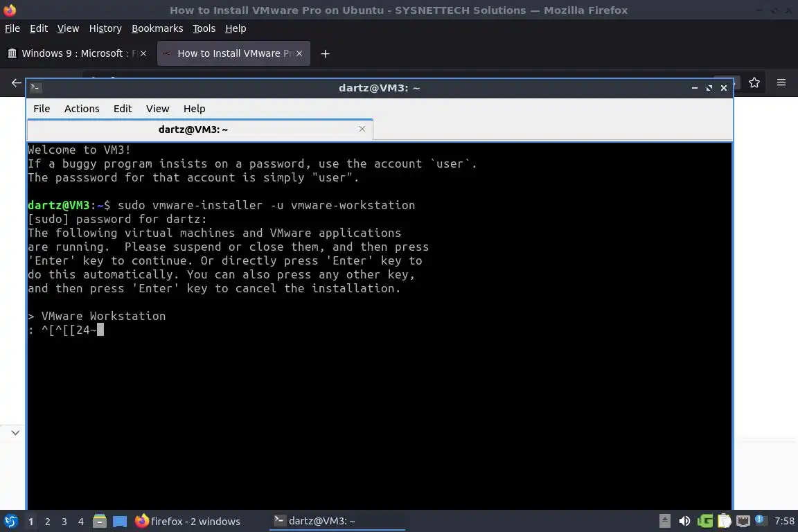Switch to the Windows 9 : Microsoft Firefox tab

point(76,53)
